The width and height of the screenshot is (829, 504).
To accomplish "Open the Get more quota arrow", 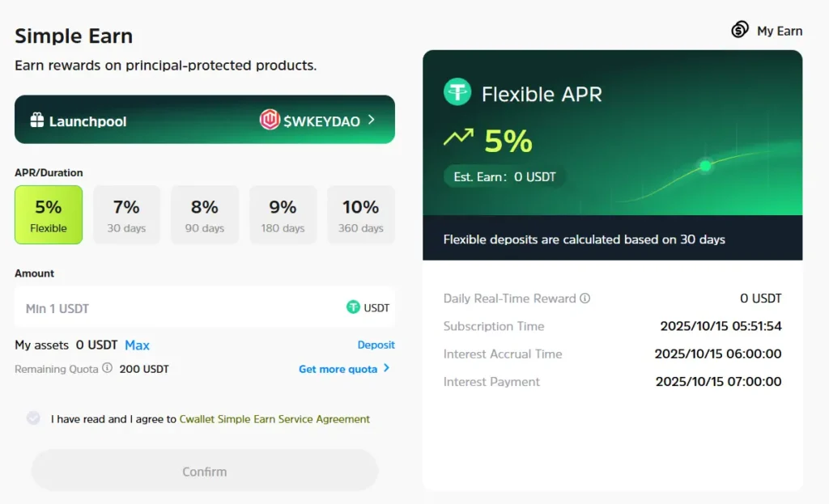I will (386, 368).
